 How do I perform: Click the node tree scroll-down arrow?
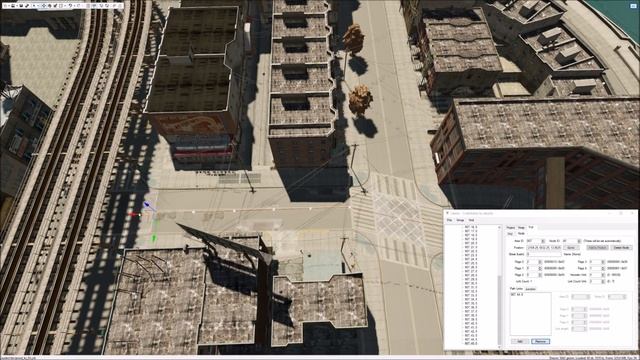click(499, 347)
